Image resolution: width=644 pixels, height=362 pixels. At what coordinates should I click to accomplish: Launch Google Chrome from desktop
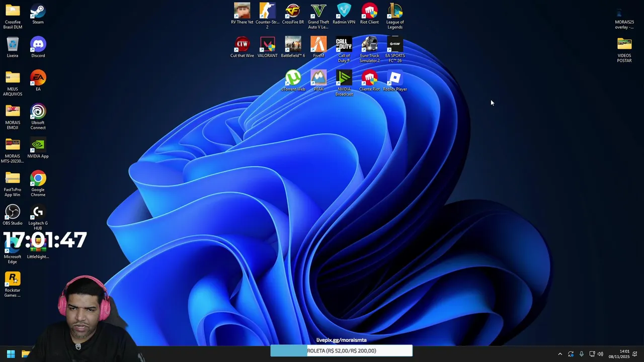click(x=38, y=184)
